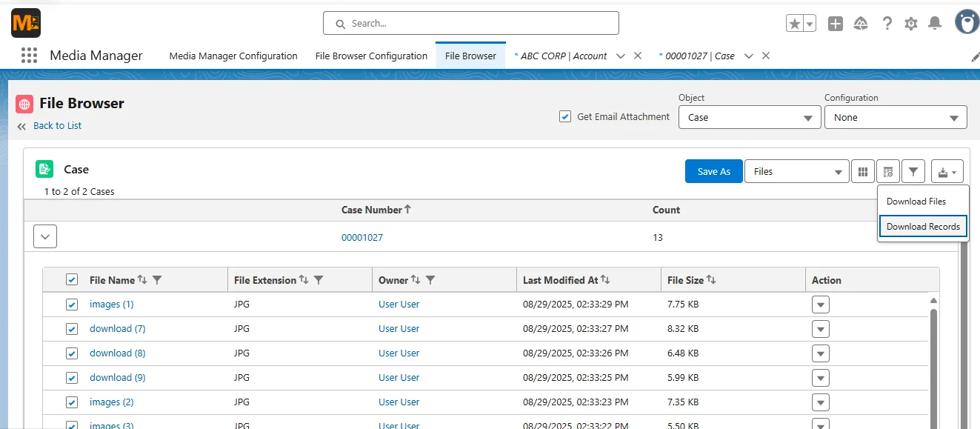Screen dimensions: 980x429
Task: Click the Save As button
Action: click(714, 171)
